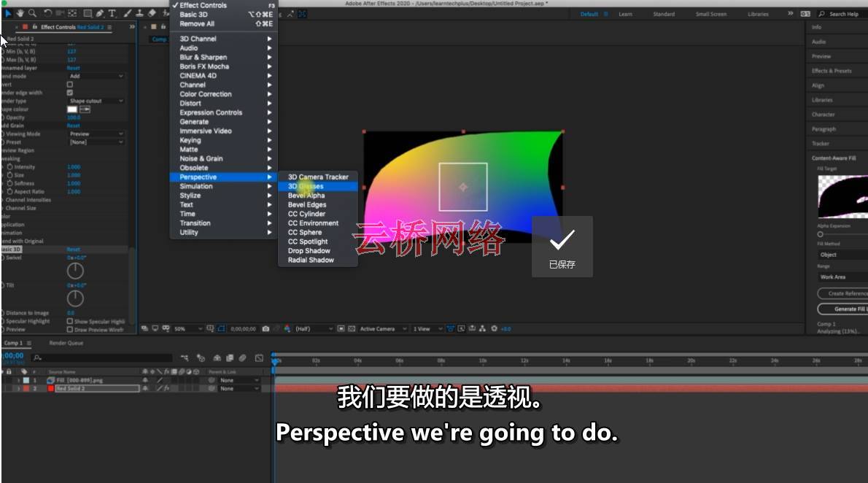Open Fill Method Object dropdown
This screenshot has width=868, height=483.
click(x=842, y=255)
